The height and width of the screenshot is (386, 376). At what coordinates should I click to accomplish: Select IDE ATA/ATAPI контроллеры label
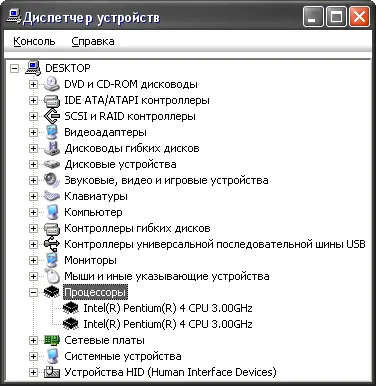(137, 100)
